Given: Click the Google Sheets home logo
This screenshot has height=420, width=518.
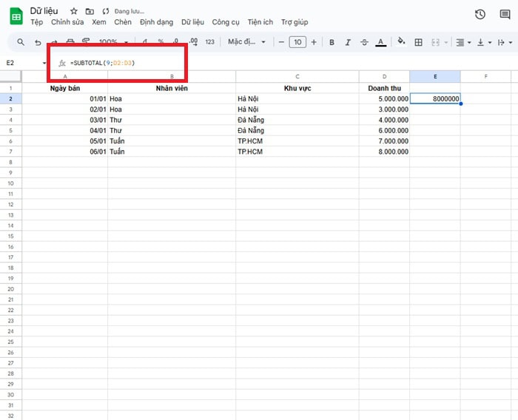Looking at the screenshot, I should [16, 16].
